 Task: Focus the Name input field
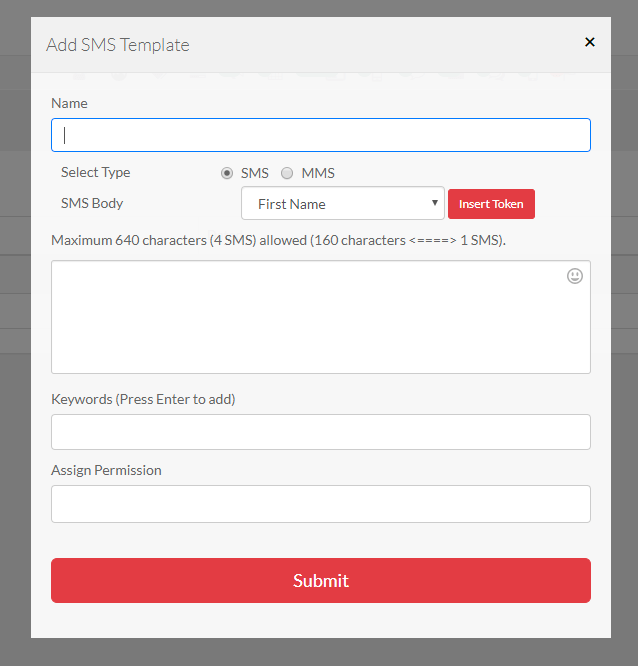pyautogui.click(x=321, y=135)
